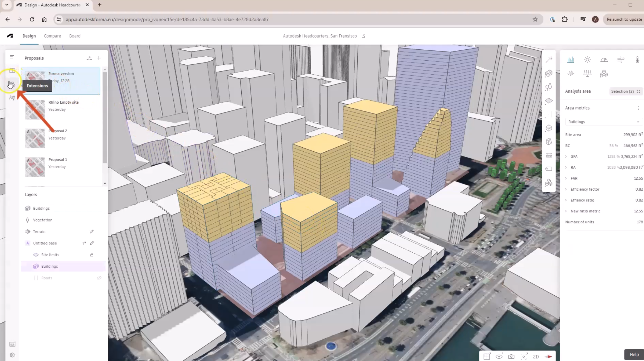Click the people/pedestrian analysis icon
The image size is (644, 361).
(x=12, y=98)
